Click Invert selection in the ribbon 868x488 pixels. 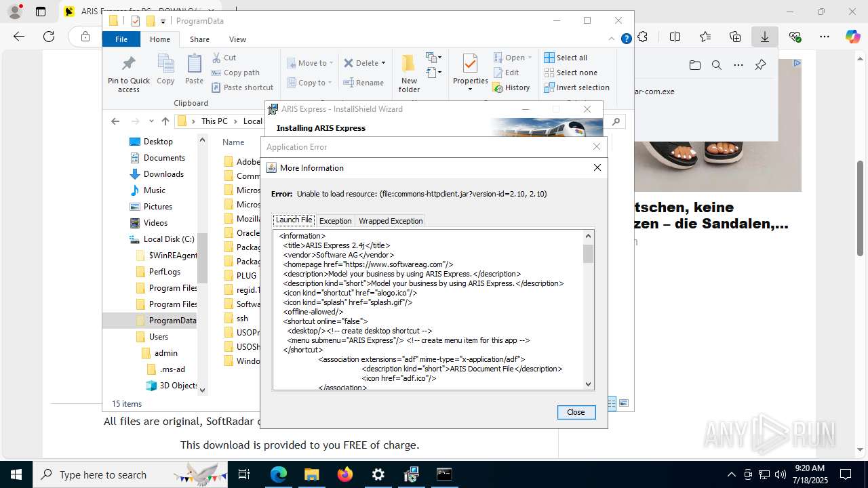pyautogui.click(x=576, y=87)
